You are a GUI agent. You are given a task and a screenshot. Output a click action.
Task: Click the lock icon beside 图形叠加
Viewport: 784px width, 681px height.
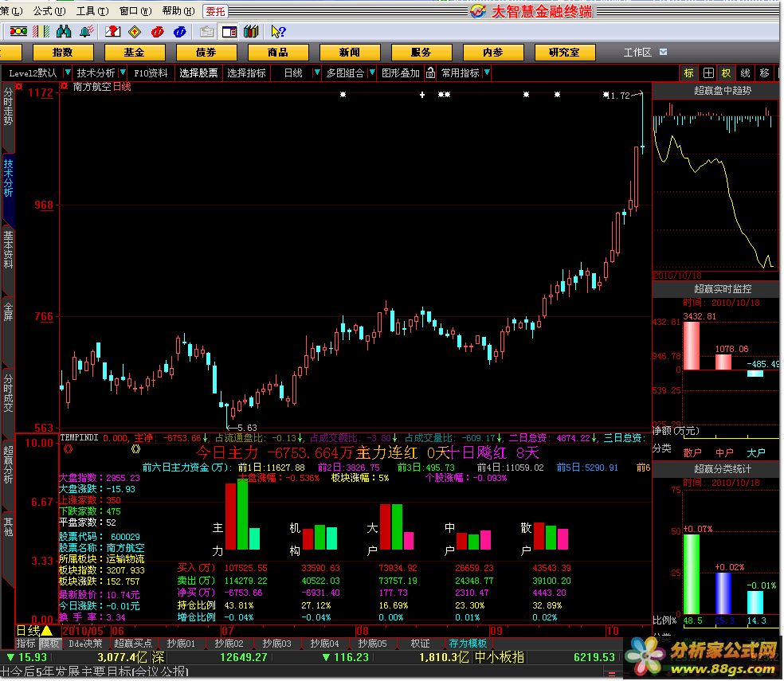pos(430,73)
